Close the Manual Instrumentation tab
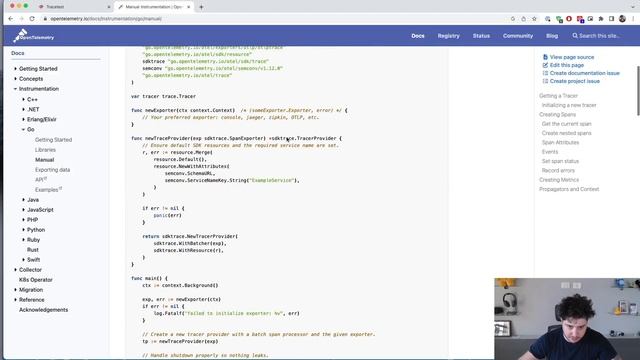 pyautogui.click(x=189, y=7)
